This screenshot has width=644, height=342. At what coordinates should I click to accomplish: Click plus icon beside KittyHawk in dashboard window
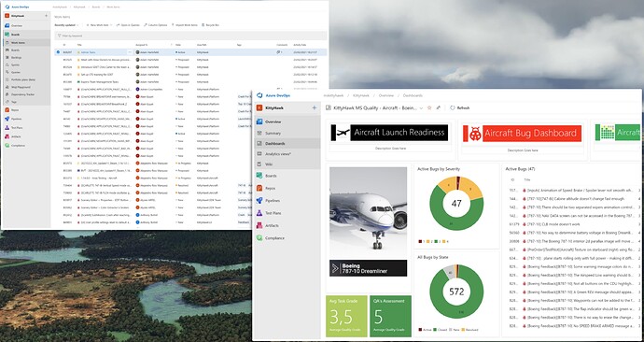pos(315,107)
